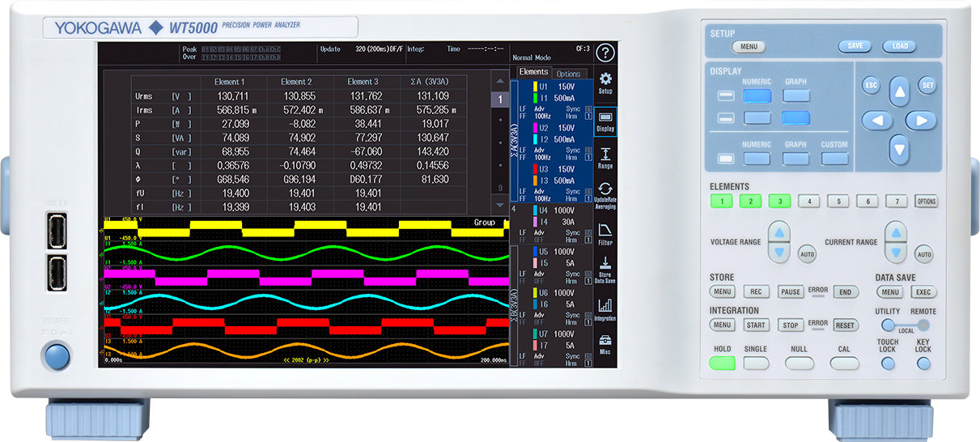The image size is (980, 442).
Task: Open the Integration chart icon
Action: point(605,309)
